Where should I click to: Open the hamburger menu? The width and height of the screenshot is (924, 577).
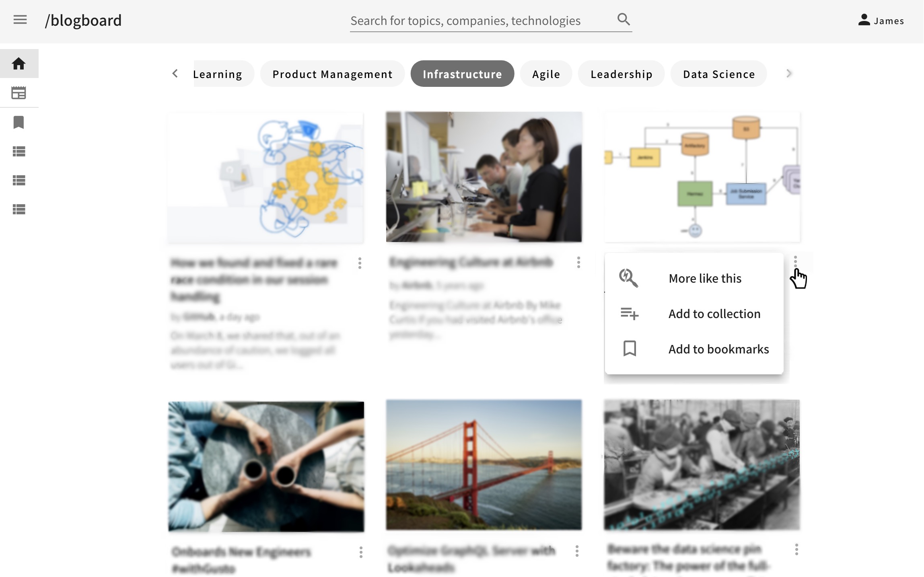(20, 20)
